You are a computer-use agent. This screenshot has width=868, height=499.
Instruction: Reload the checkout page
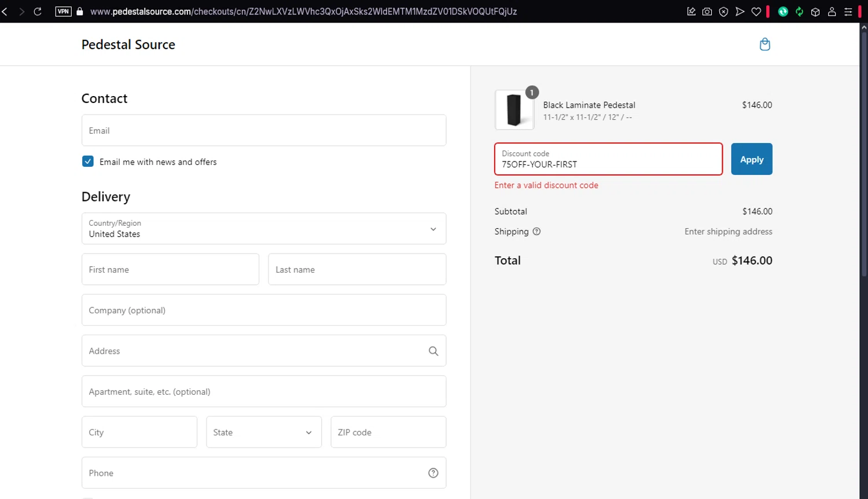click(x=38, y=12)
